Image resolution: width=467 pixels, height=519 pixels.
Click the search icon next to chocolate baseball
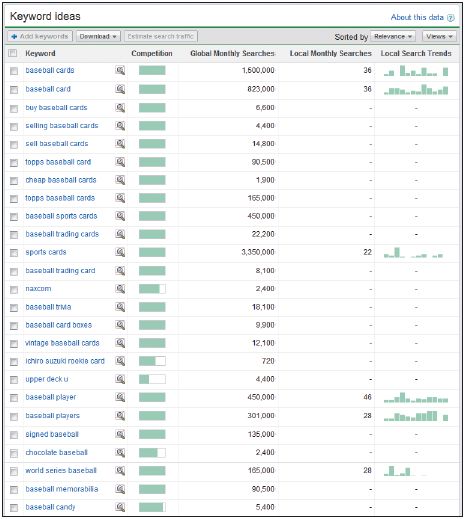click(x=120, y=452)
